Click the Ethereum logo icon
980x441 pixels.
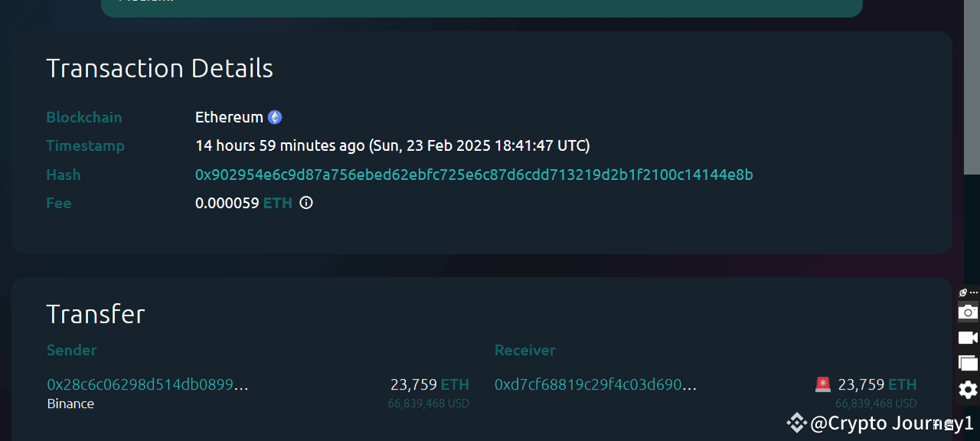point(274,116)
